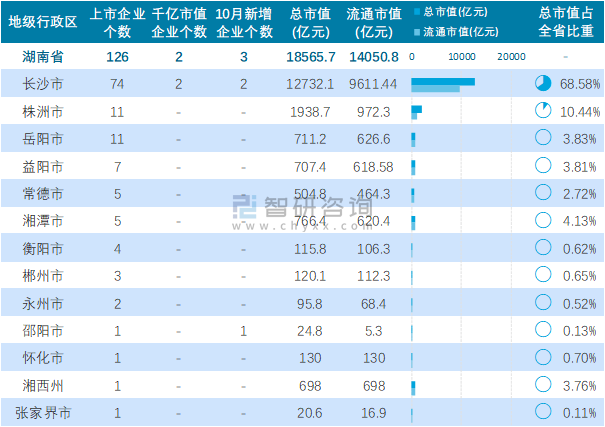605x427 pixels.
Task: Click the 智研咨询 watermark logo icon
Action: pos(246,207)
